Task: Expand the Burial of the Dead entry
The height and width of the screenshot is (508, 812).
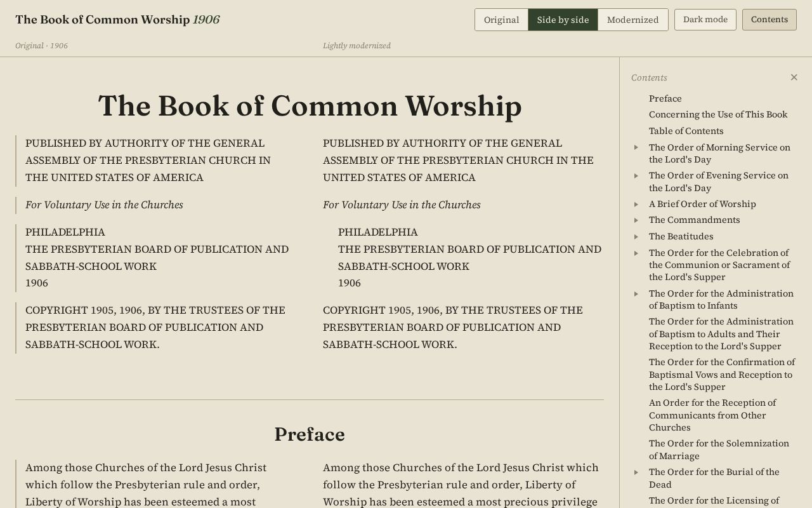Action: (636, 472)
